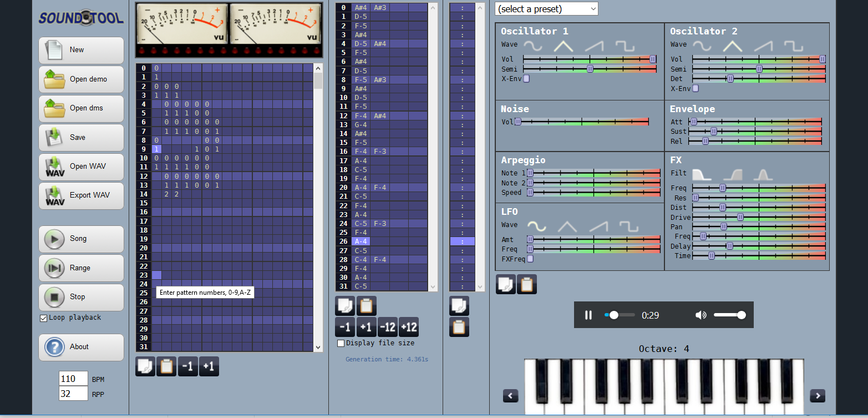Transpose notes down one semitone (-1) in note editor

tap(345, 327)
